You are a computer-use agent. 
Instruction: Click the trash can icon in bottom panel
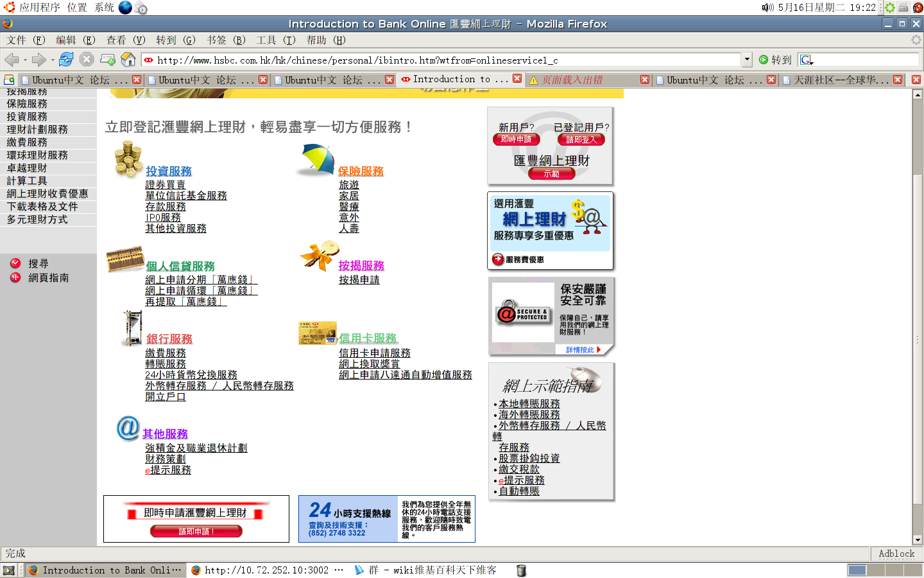click(522, 570)
